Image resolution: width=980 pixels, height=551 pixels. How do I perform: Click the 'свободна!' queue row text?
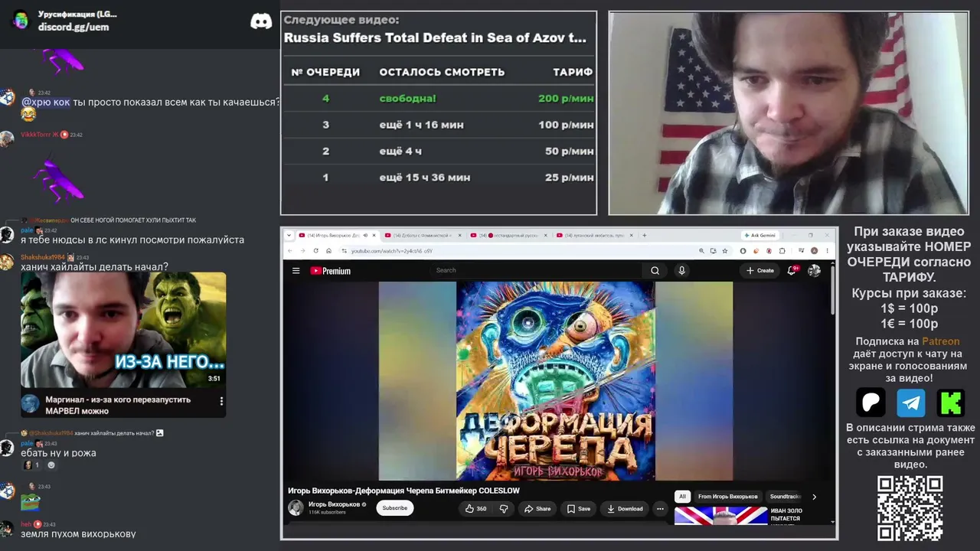tap(408, 99)
